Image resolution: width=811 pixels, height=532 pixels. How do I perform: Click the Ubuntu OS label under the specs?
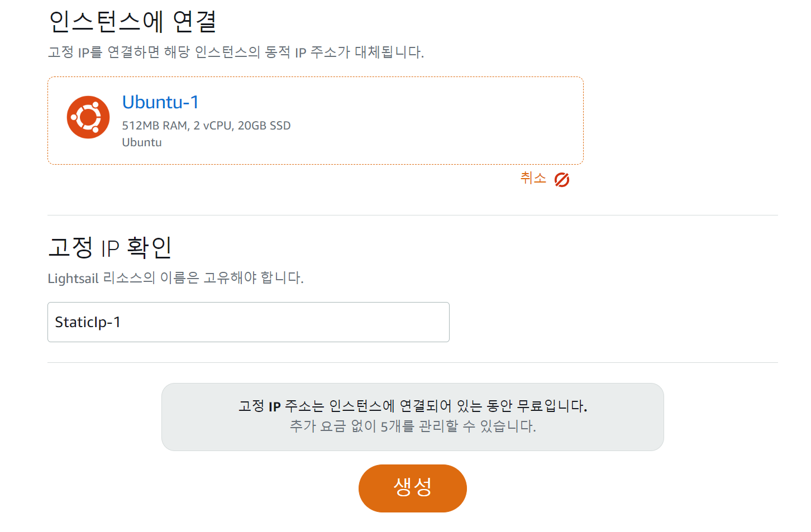(x=142, y=142)
